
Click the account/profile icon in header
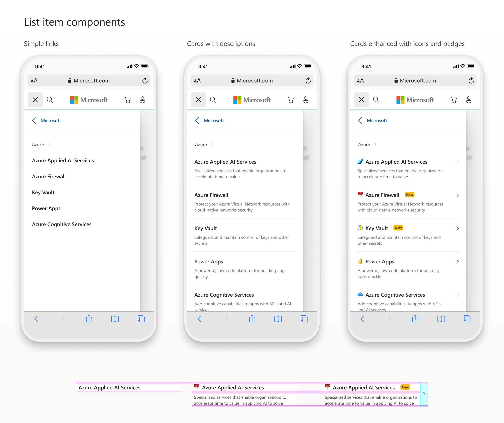[142, 100]
